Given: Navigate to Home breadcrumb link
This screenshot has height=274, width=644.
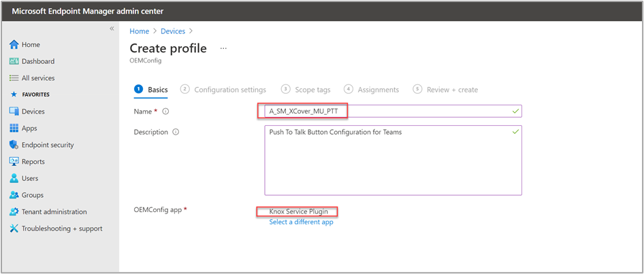Looking at the screenshot, I should tap(140, 31).
